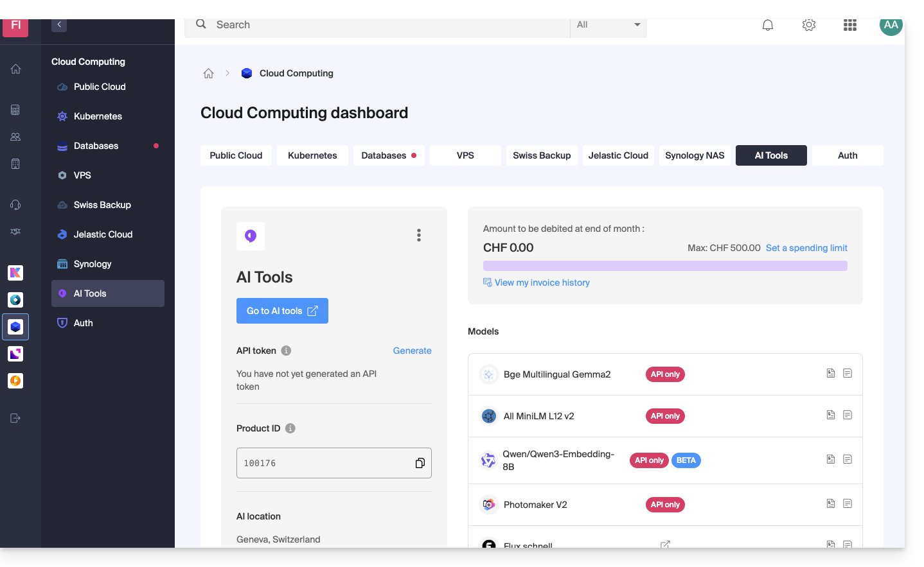Switch to the Kubernetes tab
Screen dimensions: 924x567
point(312,155)
